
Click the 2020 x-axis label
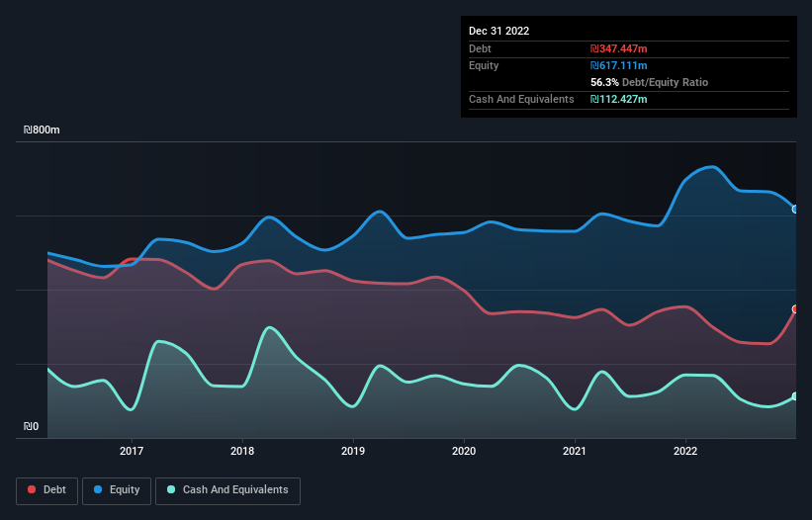tap(464, 451)
